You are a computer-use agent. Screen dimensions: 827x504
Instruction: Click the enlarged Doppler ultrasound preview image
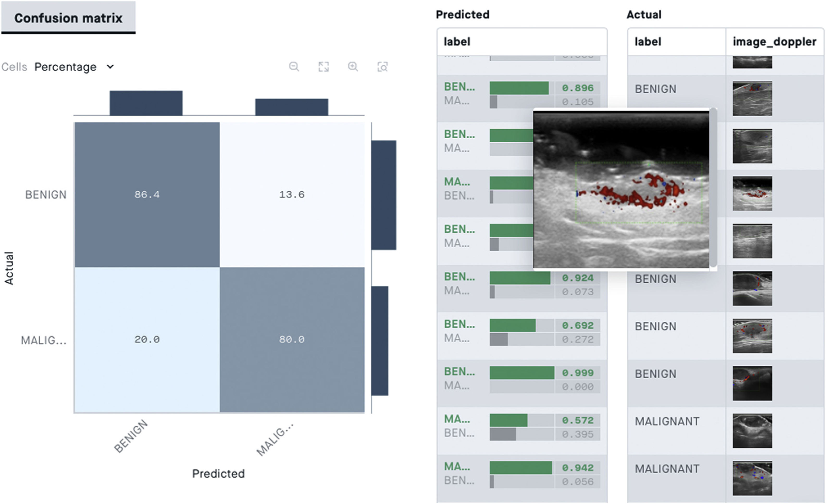point(621,190)
